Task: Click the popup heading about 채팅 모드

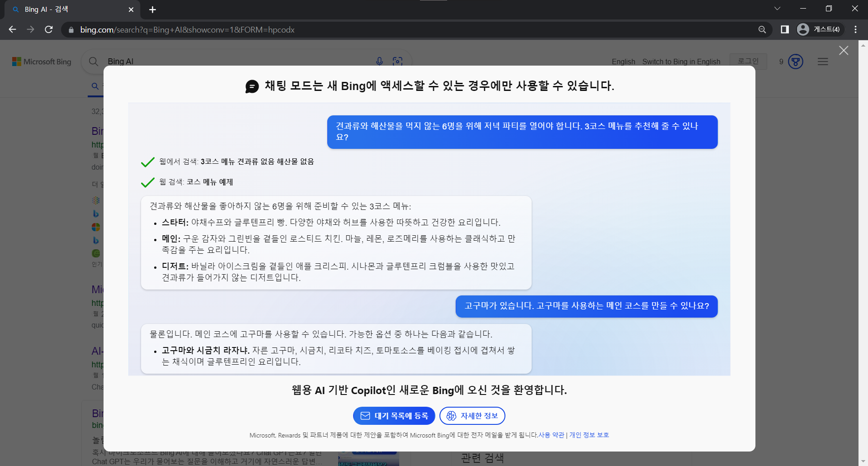Action: (439, 86)
